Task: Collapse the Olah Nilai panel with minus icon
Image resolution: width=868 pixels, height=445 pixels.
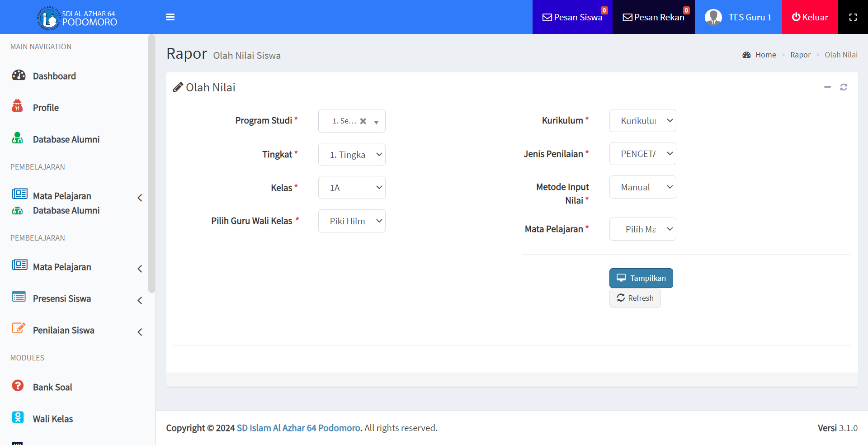Action: pos(827,87)
